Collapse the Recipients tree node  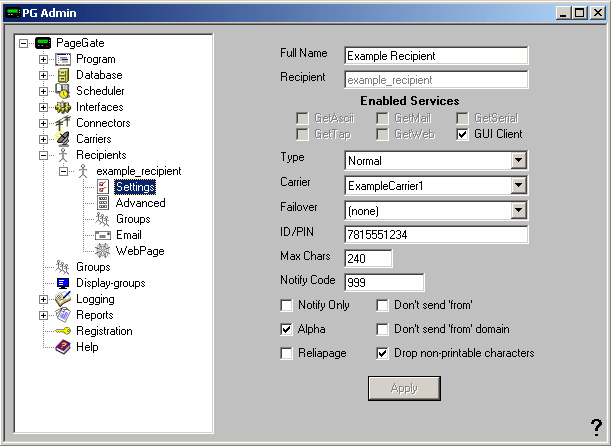[x=43, y=155]
